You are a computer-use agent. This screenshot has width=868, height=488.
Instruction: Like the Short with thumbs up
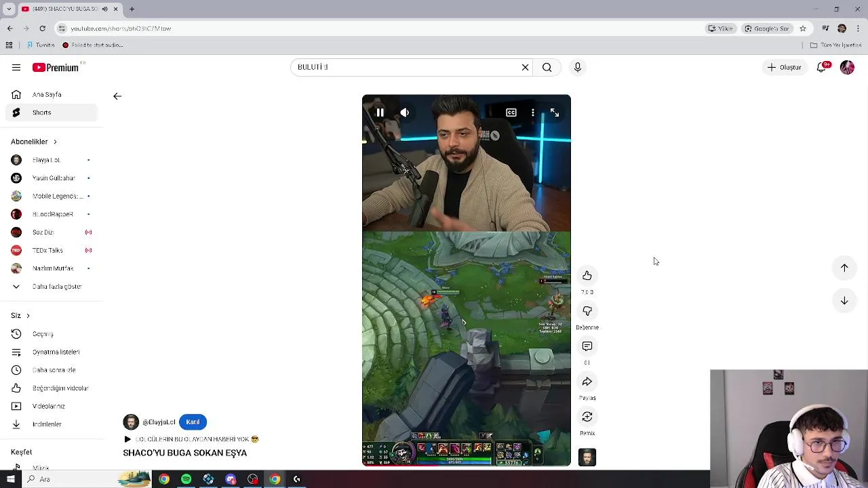coord(587,276)
